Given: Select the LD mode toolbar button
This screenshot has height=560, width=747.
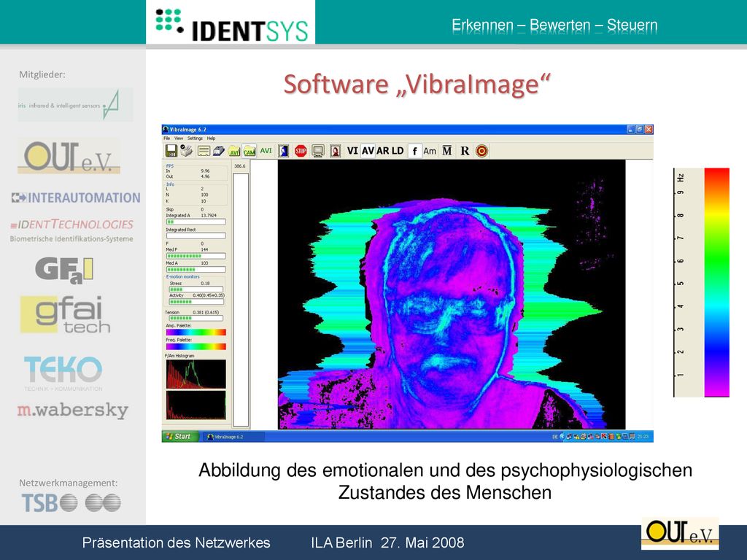Looking at the screenshot, I should click(x=398, y=151).
